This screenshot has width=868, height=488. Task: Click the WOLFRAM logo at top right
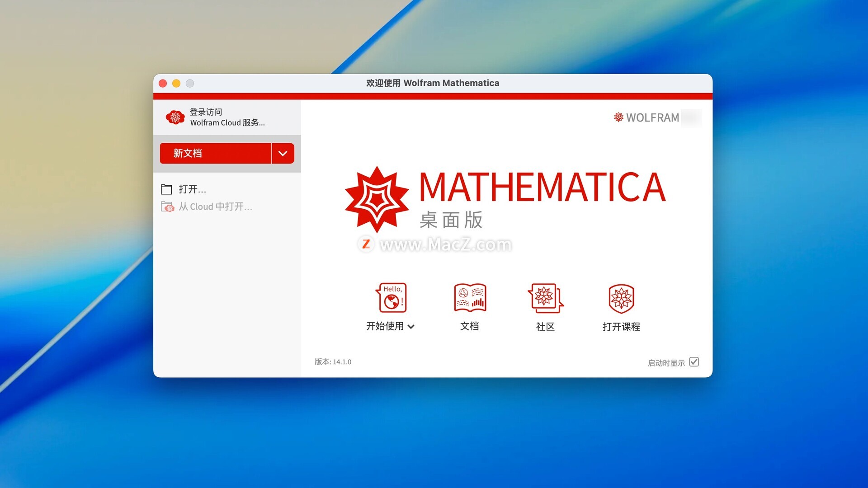coord(646,117)
